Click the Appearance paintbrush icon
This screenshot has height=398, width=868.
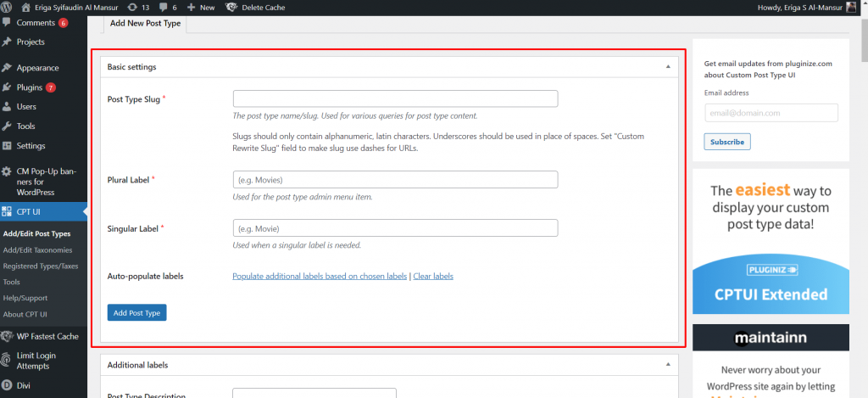click(7, 68)
